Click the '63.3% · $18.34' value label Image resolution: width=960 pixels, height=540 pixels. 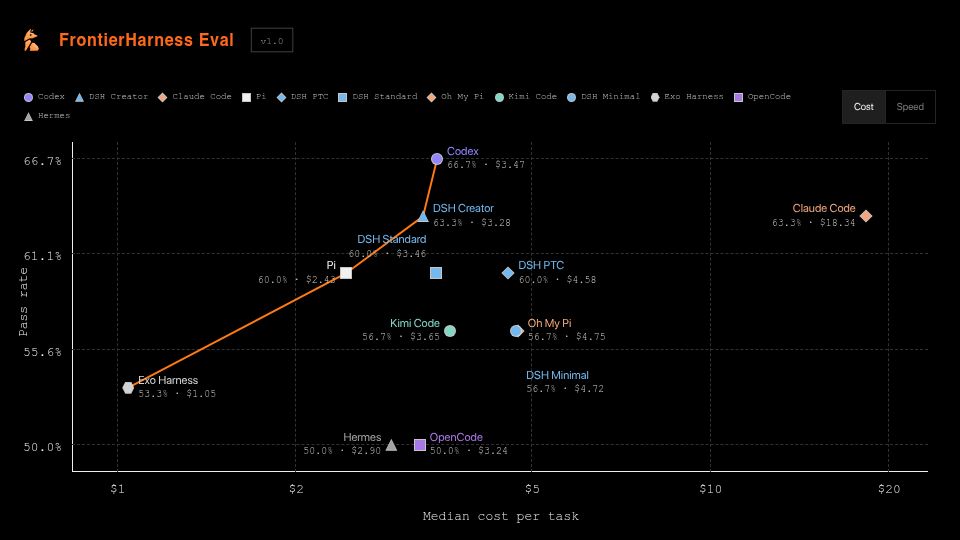813,222
